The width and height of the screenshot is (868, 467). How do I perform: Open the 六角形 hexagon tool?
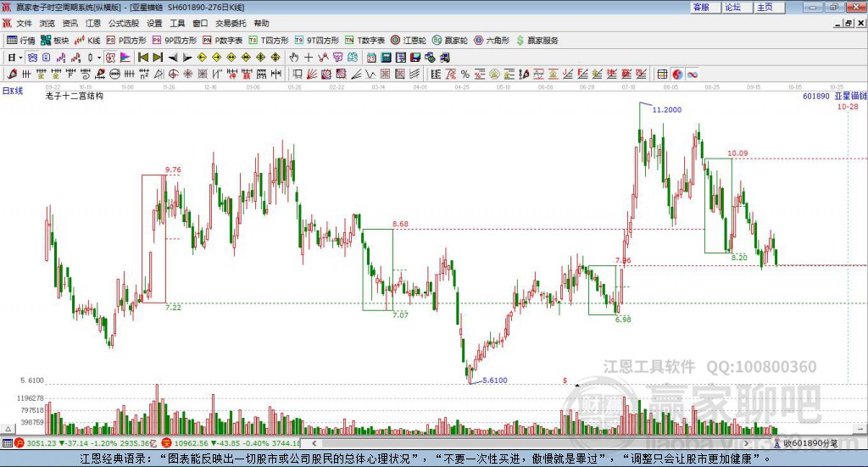[x=492, y=41]
